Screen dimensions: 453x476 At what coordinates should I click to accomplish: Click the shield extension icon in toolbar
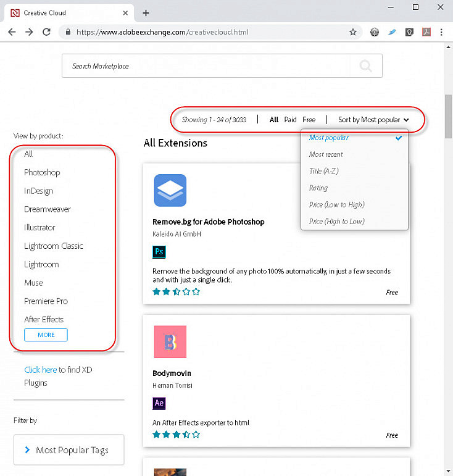point(409,32)
